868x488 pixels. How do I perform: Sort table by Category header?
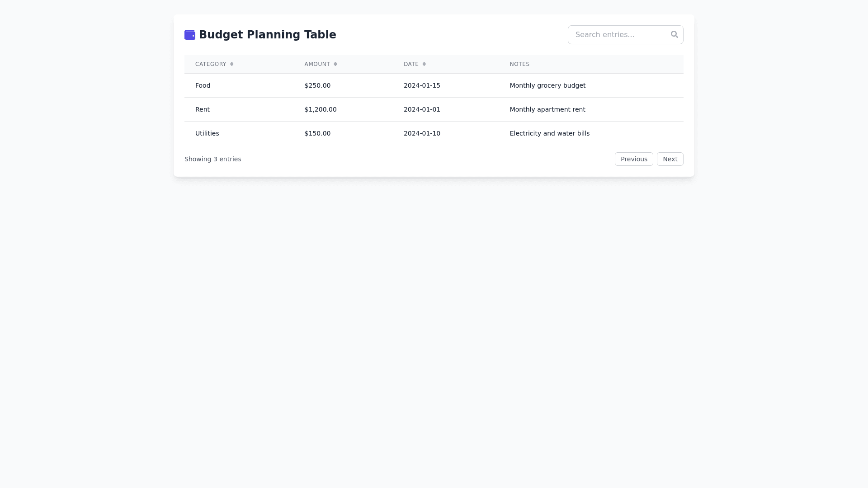211,64
